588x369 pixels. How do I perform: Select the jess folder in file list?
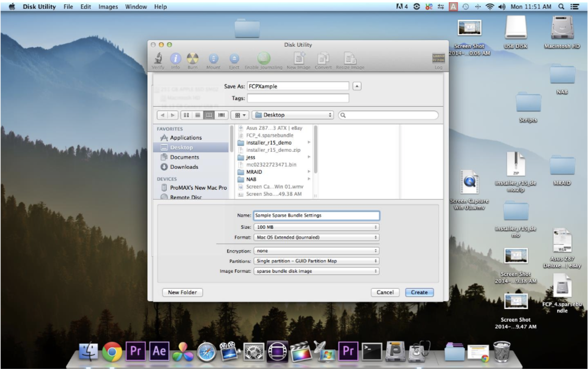[x=274, y=157]
